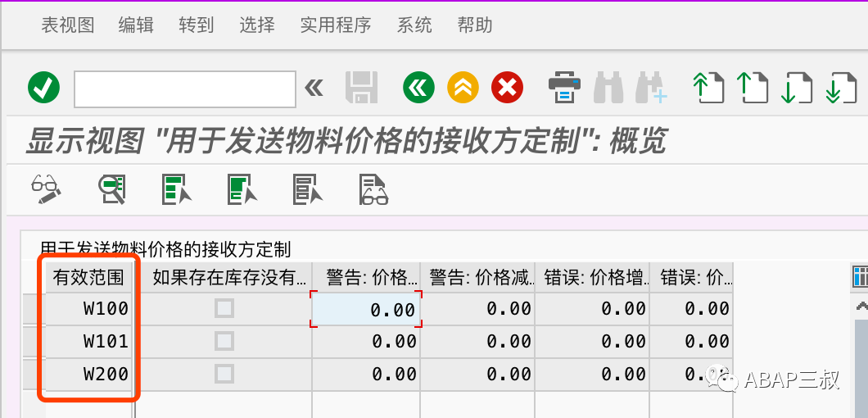The height and width of the screenshot is (418, 868).
Task: Open Details magnifier icon
Action: [x=112, y=189]
